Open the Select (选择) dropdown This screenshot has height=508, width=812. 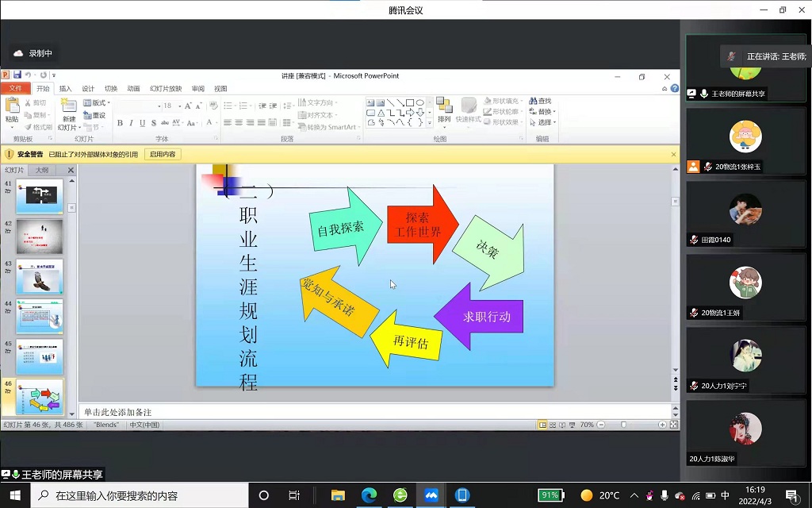[546, 122]
